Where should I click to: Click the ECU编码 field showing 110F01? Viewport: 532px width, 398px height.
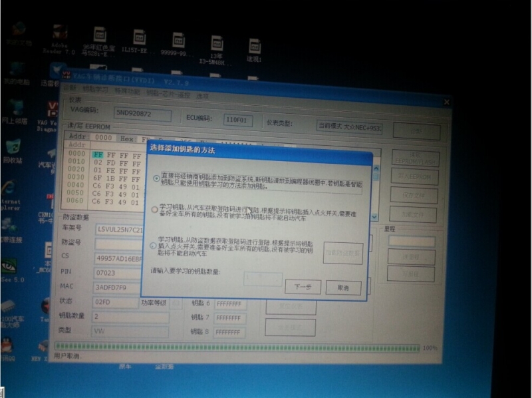coord(238,120)
